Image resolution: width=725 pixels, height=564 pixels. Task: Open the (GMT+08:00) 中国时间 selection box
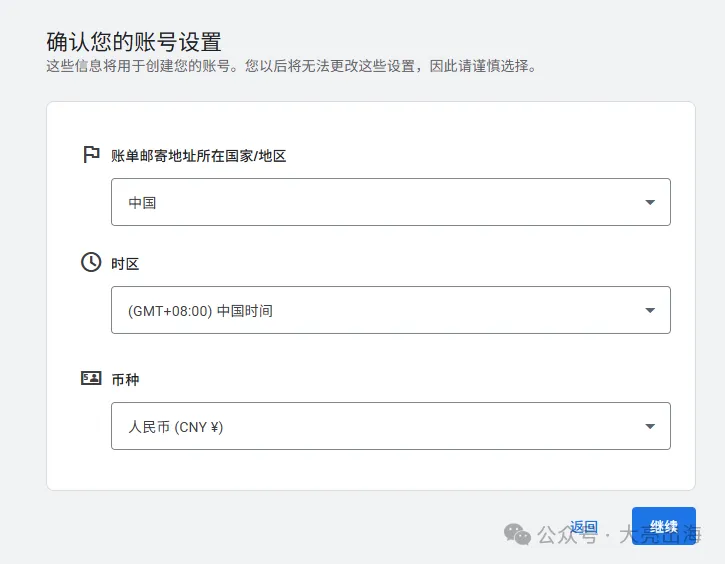(x=380, y=310)
